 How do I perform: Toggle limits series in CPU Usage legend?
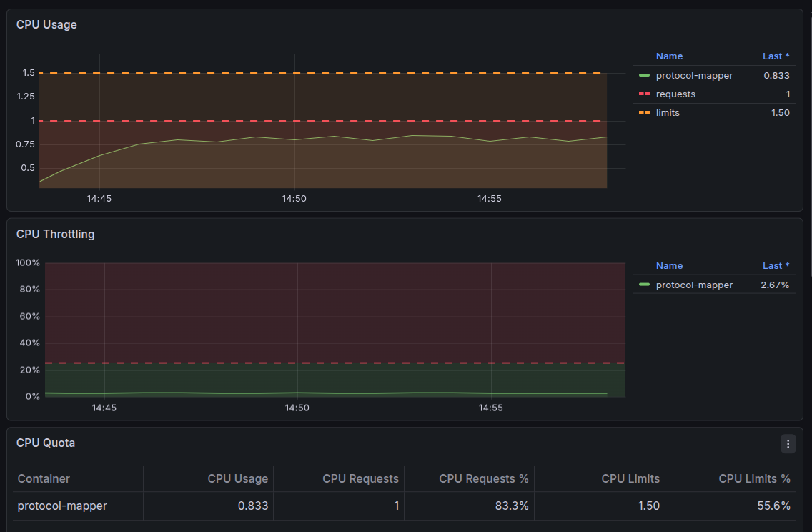pos(668,113)
